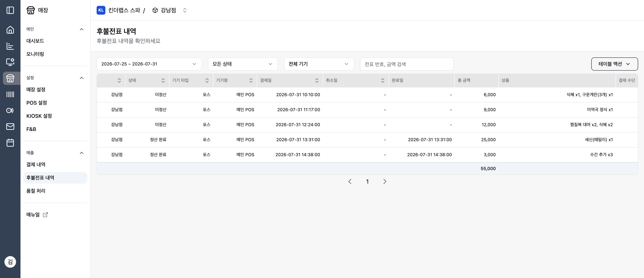Click completion date 2026-07-31 13:31:00
The height and width of the screenshot is (278, 644).
[x=430, y=140]
